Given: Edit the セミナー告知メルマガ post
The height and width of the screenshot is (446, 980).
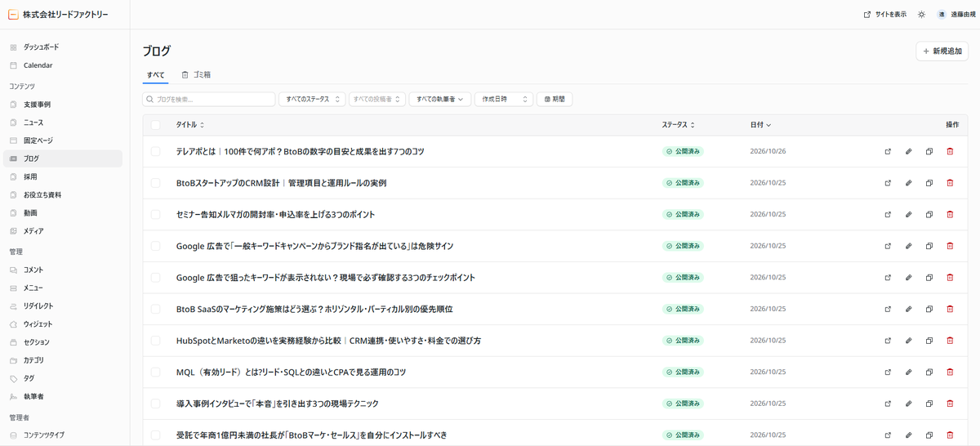Looking at the screenshot, I should (908, 214).
